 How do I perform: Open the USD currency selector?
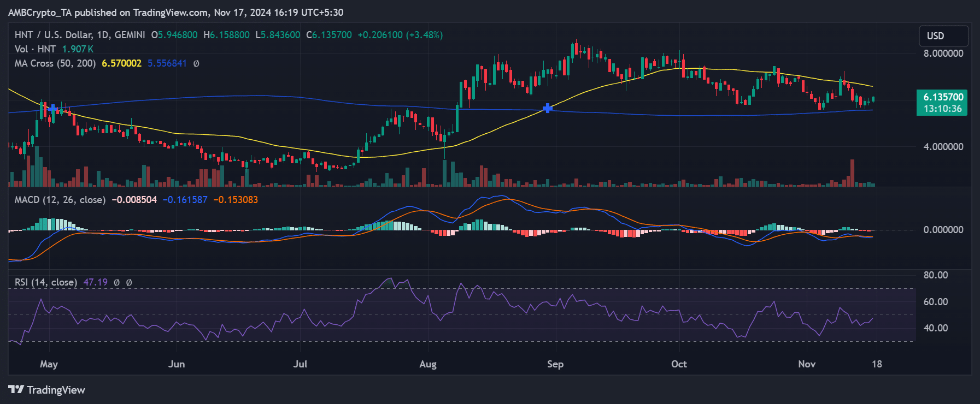pos(943,36)
